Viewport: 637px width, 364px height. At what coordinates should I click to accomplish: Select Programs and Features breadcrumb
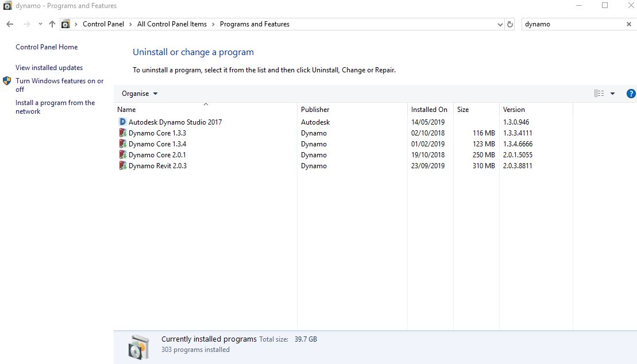(x=254, y=24)
